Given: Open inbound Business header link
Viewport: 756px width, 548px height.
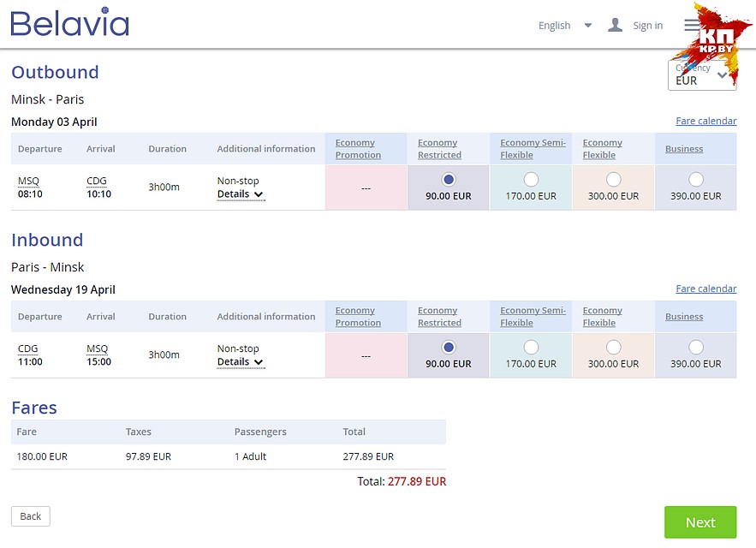Looking at the screenshot, I should coord(684,317).
